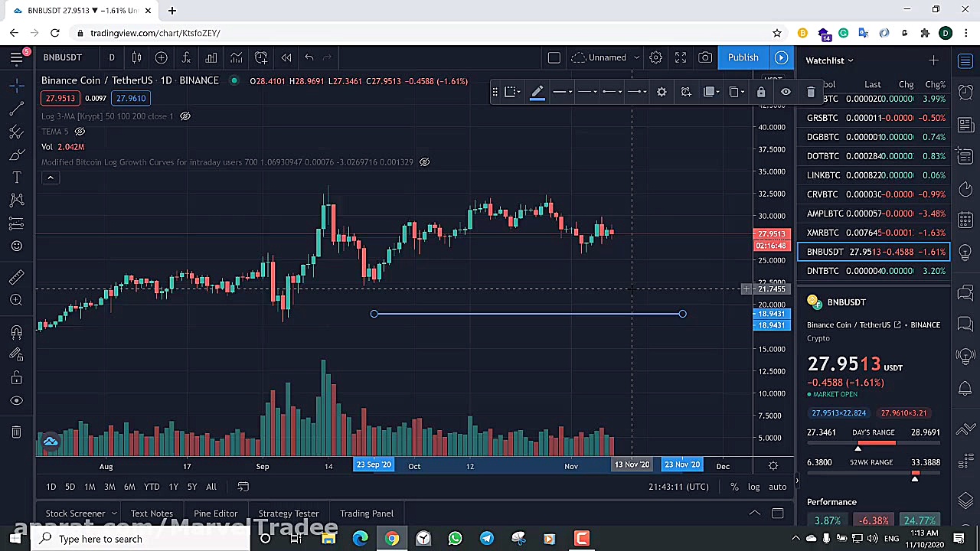Open the Indicators fx menu

[x=186, y=57]
